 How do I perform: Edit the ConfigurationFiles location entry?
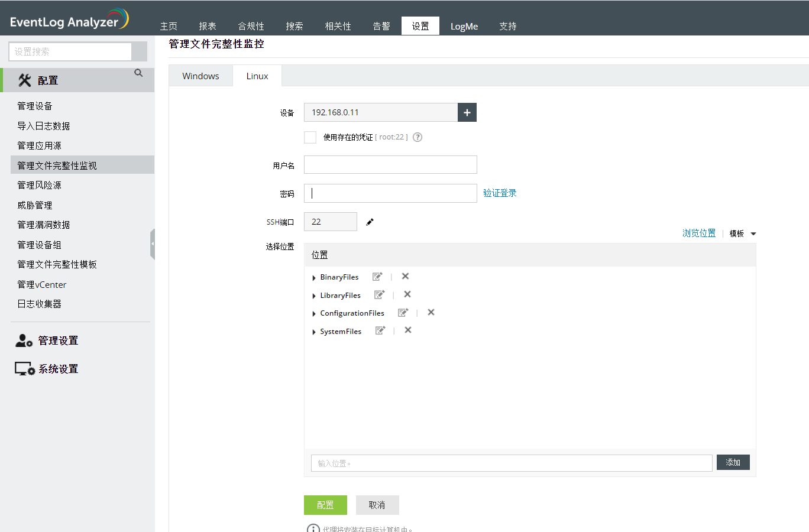(x=403, y=313)
